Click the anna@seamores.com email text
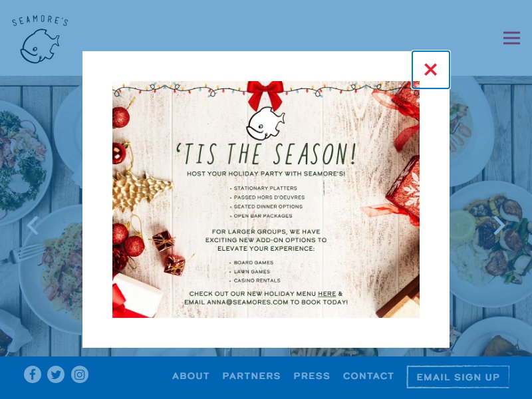 tap(247, 303)
